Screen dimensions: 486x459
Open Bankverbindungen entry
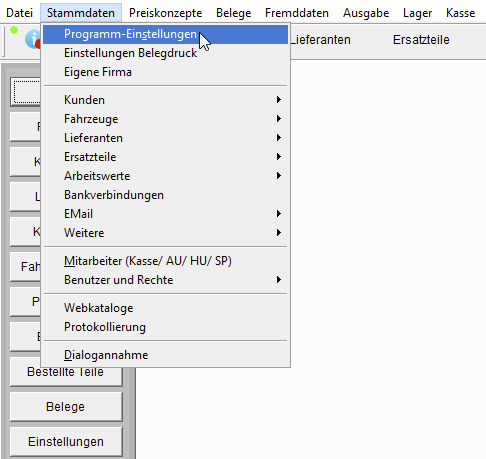tap(165, 195)
